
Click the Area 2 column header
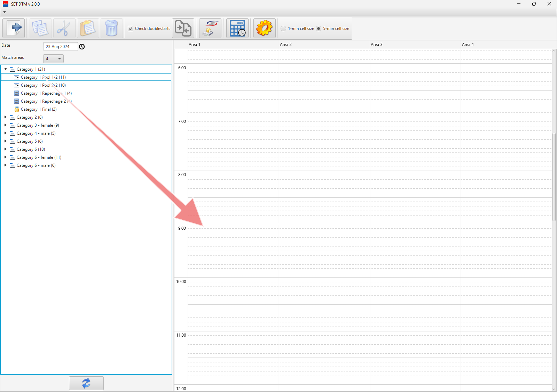coord(324,45)
